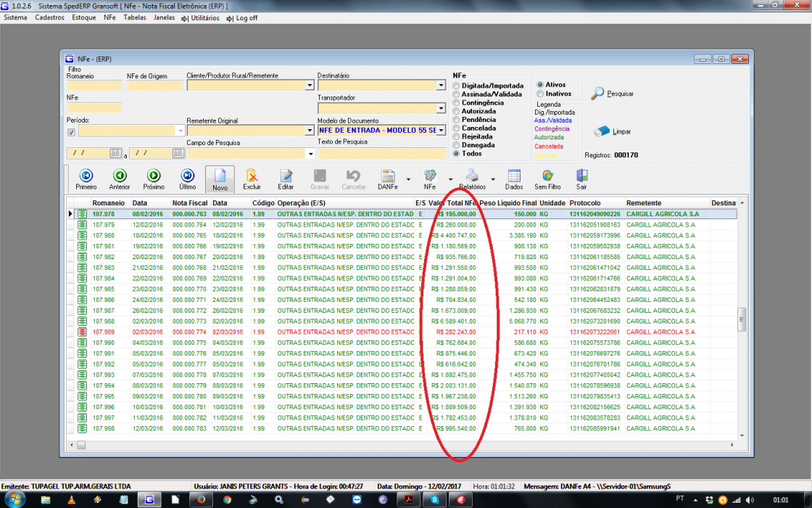Viewport: 812px width, 508px height.
Task: Open the second date calendar picker
Action: 178,153
